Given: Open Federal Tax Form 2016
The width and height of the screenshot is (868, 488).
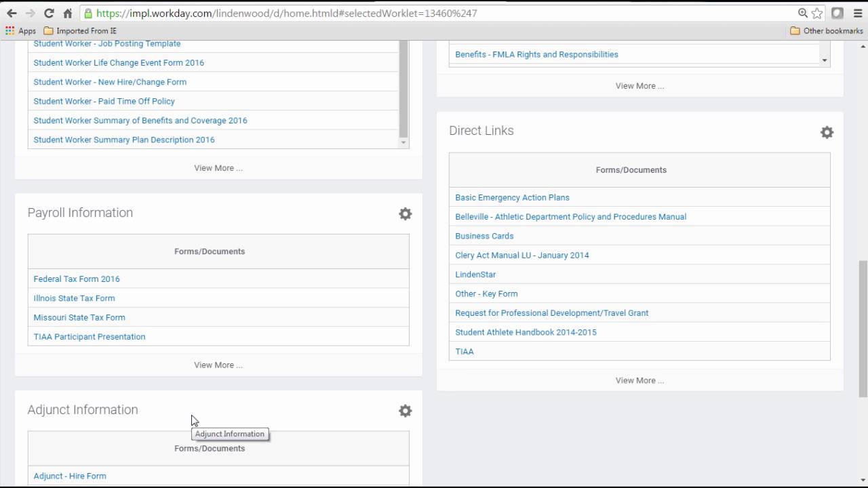Looking at the screenshot, I should 77,279.
